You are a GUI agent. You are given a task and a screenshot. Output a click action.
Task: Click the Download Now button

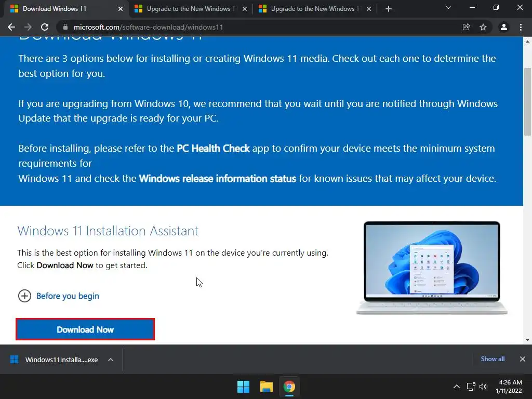(85, 329)
